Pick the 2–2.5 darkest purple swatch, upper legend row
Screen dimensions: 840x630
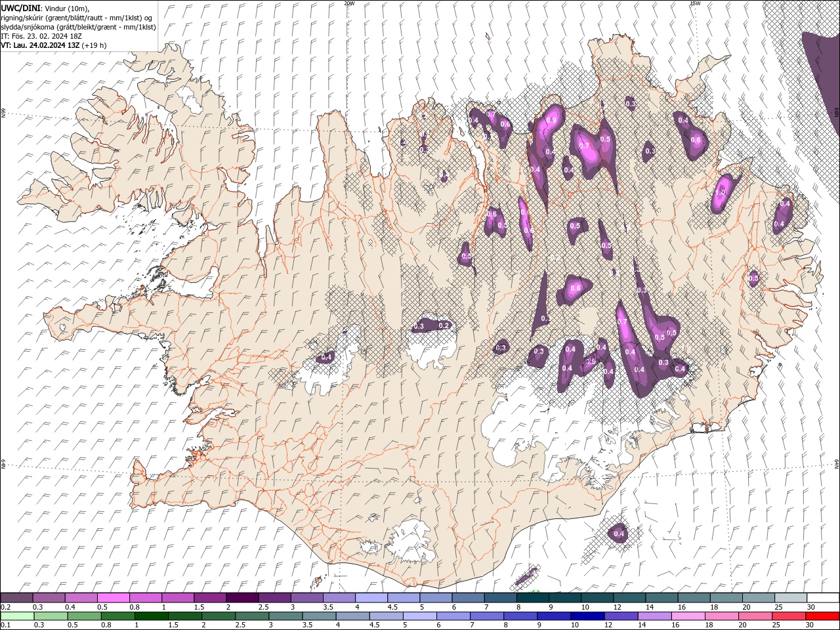[241, 598]
